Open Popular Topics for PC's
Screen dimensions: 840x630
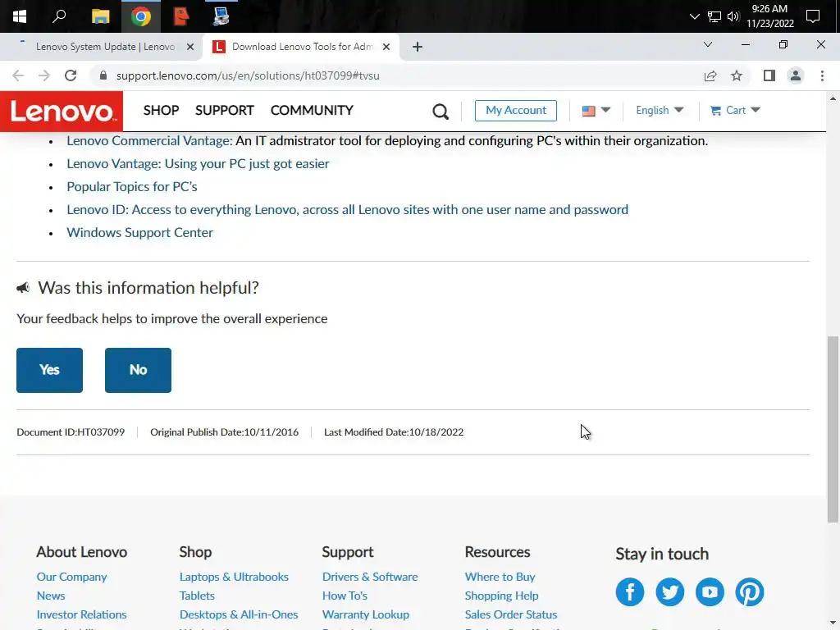132,187
